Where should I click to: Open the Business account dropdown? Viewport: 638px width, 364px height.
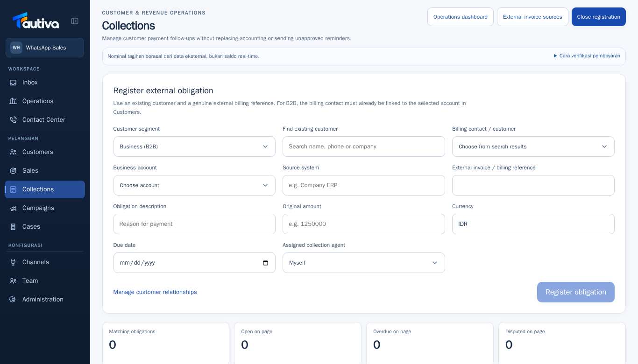[x=194, y=185]
